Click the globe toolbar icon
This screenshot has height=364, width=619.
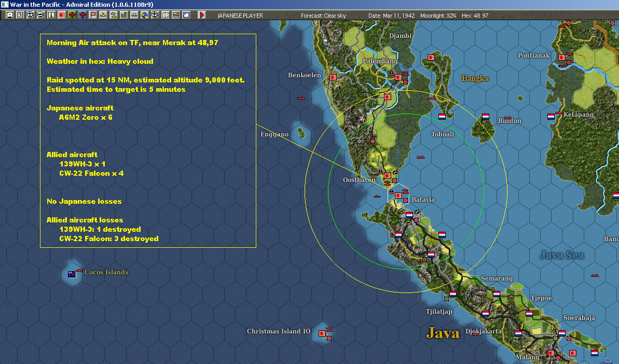[144, 15]
